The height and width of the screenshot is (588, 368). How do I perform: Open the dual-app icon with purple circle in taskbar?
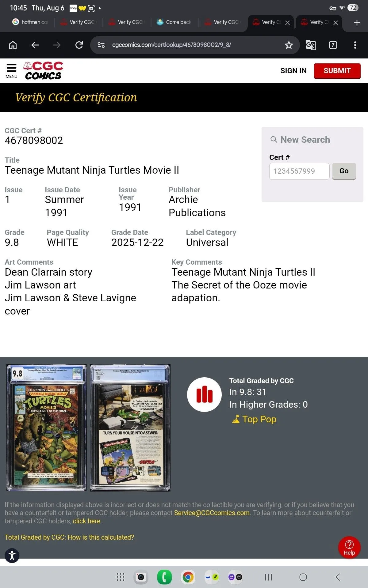coord(235,577)
